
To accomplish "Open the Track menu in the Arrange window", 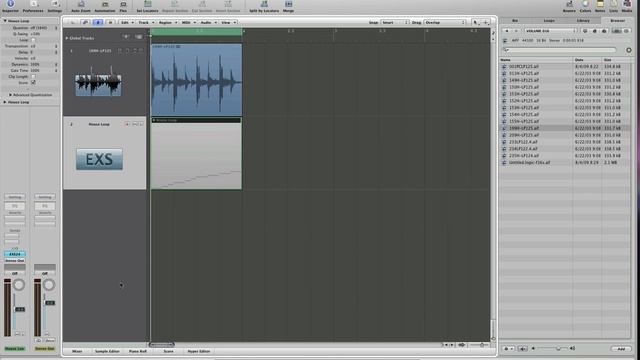I will point(146,22).
